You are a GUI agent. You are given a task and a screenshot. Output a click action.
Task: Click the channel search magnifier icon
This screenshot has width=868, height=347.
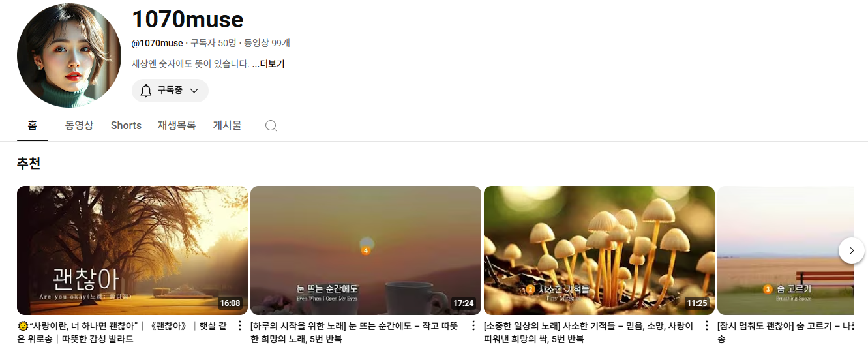click(271, 126)
